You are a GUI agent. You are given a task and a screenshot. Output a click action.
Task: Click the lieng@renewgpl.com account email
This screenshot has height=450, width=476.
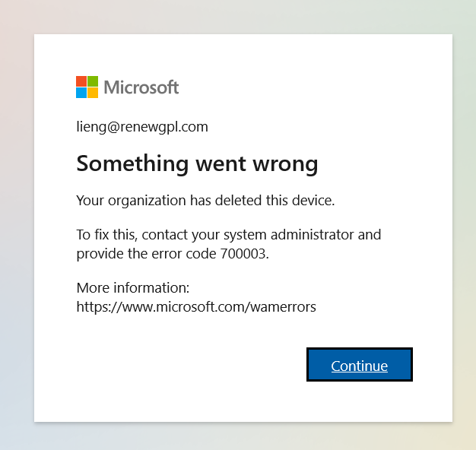[142, 127]
